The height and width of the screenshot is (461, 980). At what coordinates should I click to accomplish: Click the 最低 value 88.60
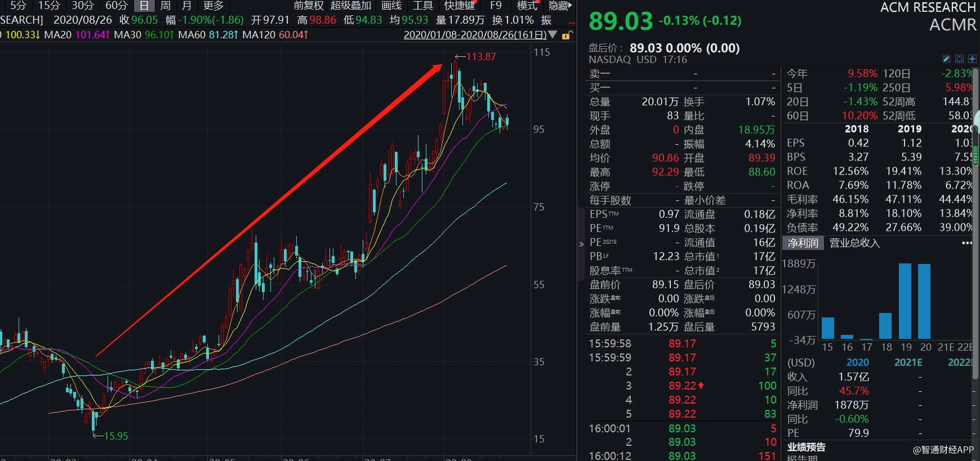(x=761, y=172)
